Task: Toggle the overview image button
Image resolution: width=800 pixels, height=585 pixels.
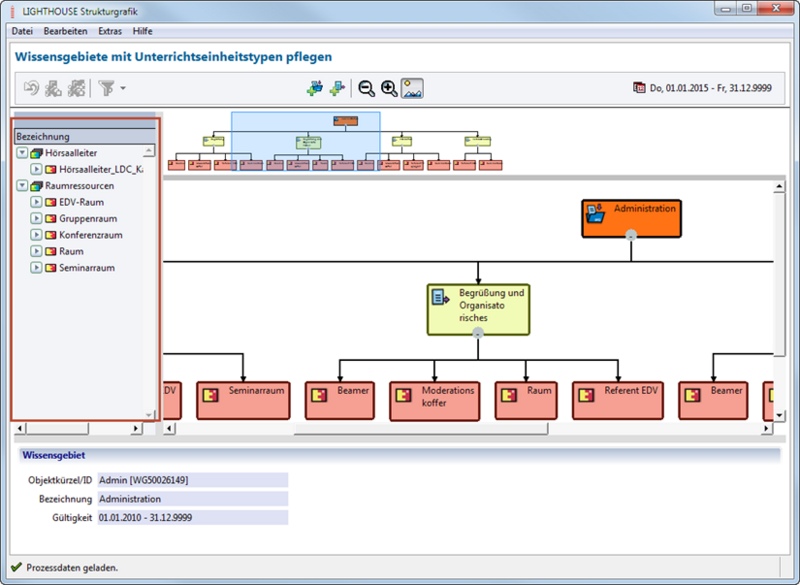Action: click(412, 88)
